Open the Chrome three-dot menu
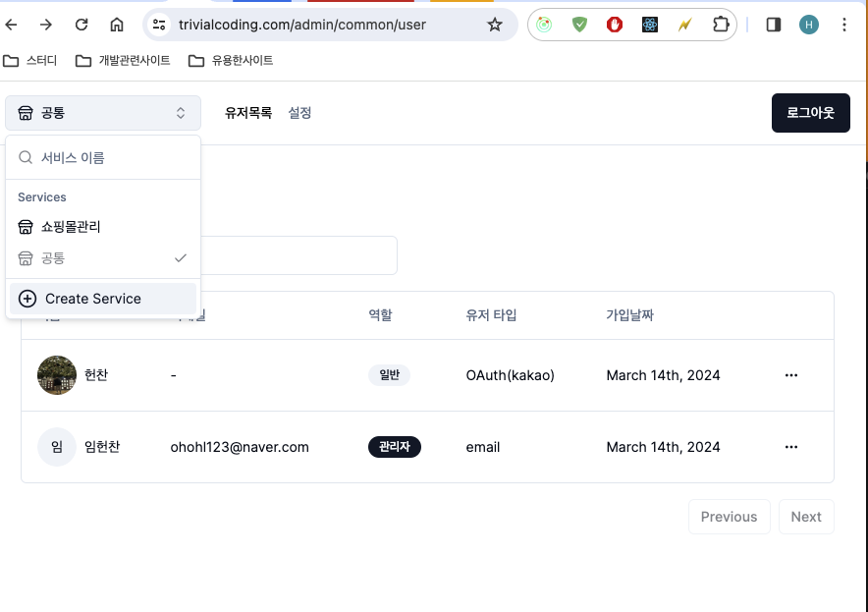The height and width of the screenshot is (612, 868). [844, 25]
